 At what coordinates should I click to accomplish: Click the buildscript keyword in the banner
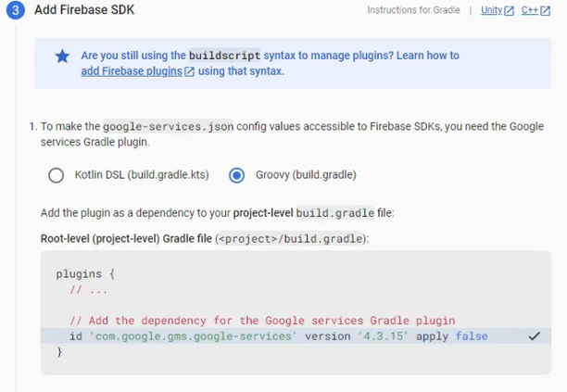point(224,56)
